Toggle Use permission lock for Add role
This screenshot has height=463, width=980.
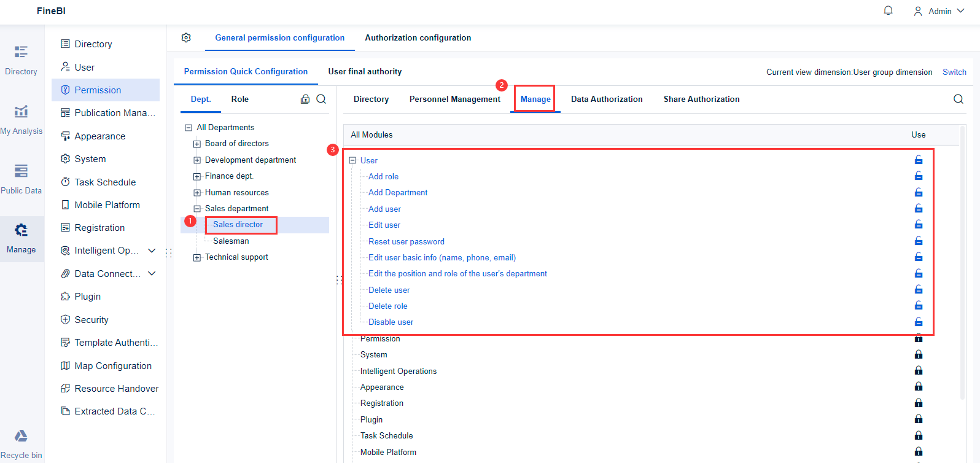pyautogui.click(x=919, y=176)
